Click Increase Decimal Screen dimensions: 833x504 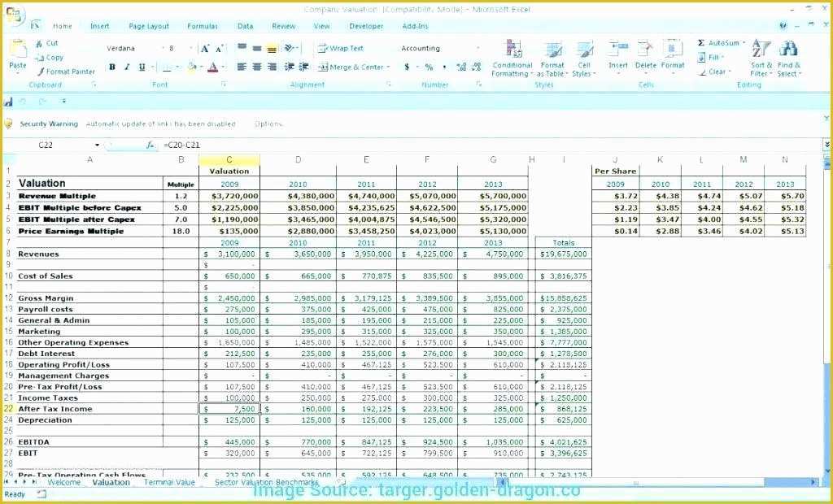(x=462, y=67)
